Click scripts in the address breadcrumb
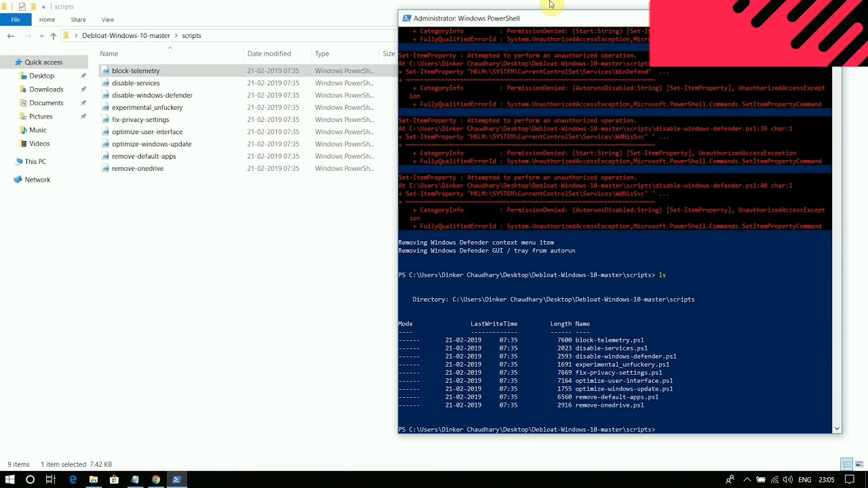This screenshot has width=868, height=488. (x=191, y=36)
